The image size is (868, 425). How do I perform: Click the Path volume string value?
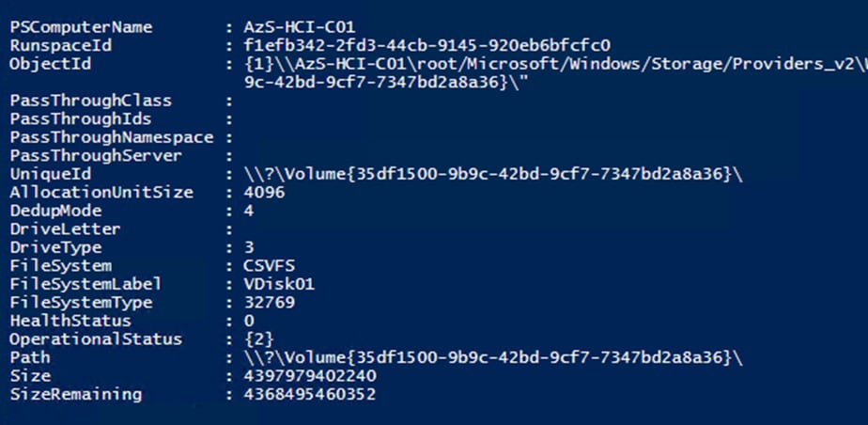pyautogui.click(x=493, y=357)
